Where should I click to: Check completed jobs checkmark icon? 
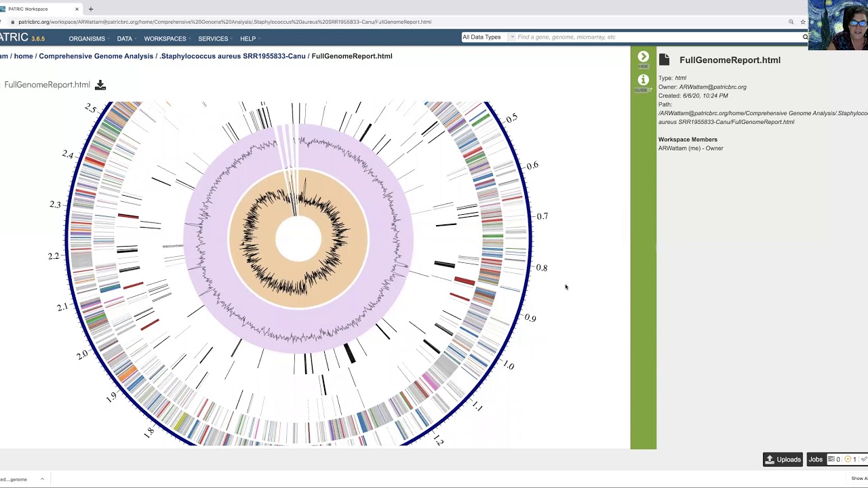tap(864, 460)
